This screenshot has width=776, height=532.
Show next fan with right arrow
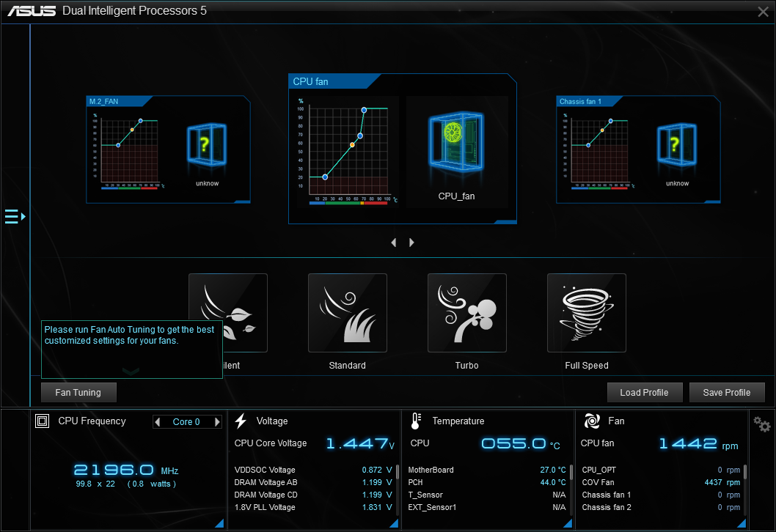411,243
